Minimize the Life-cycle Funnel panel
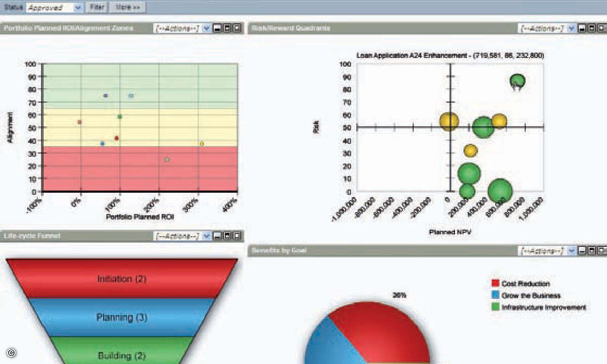 point(218,236)
